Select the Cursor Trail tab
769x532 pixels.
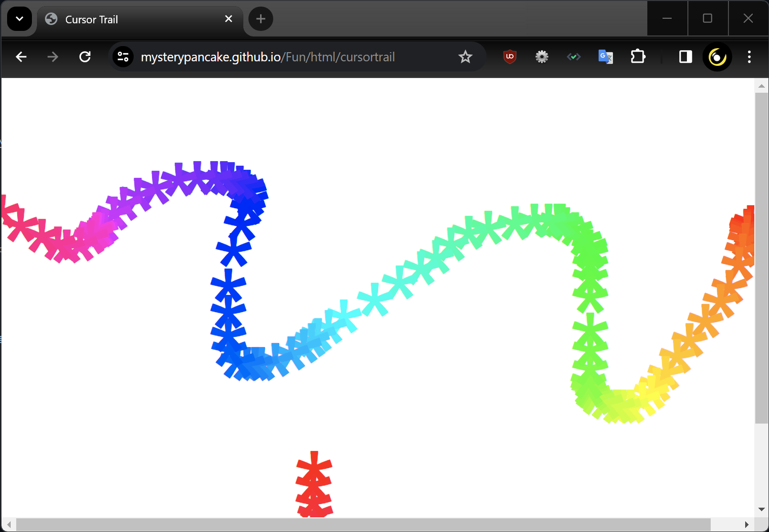tap(139, 19)
